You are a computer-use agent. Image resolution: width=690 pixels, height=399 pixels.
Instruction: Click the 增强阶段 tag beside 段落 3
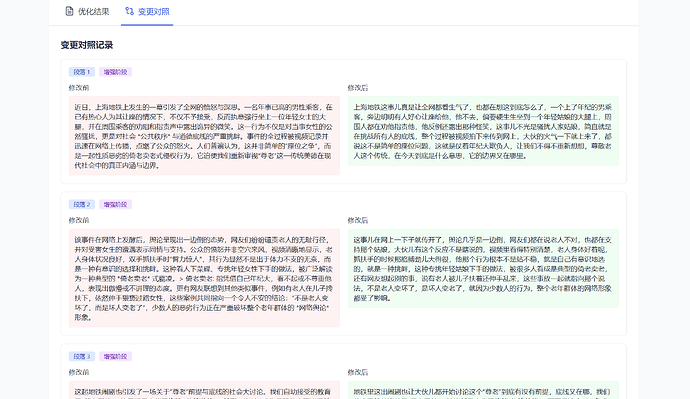pyautogui.click(x=115, y=356)
